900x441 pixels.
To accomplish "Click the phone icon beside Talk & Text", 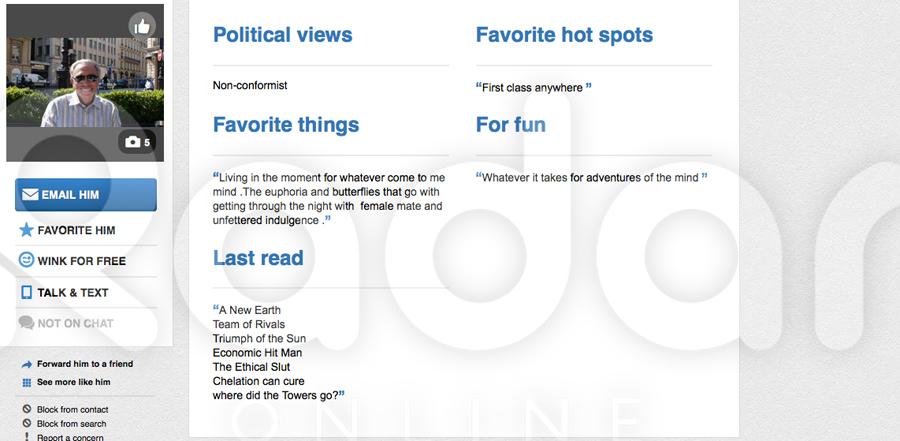I will (x=27, y=293).
